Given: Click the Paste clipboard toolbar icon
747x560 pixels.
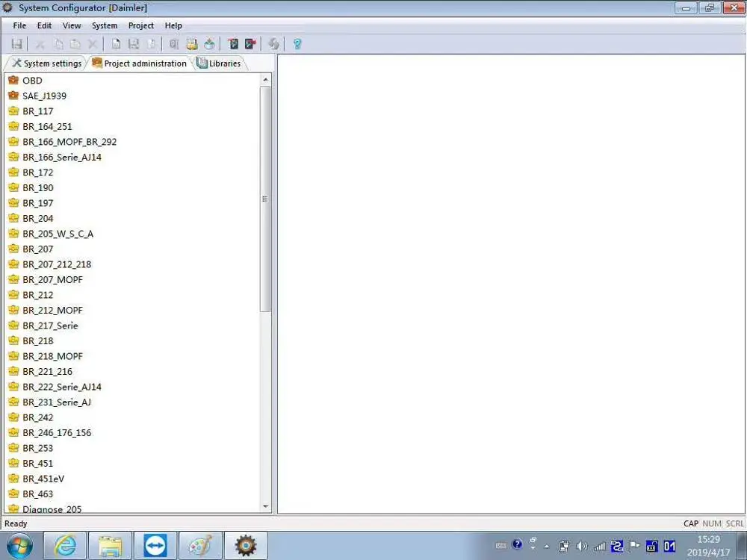Looking at the screenshot, I should [75, 44].
